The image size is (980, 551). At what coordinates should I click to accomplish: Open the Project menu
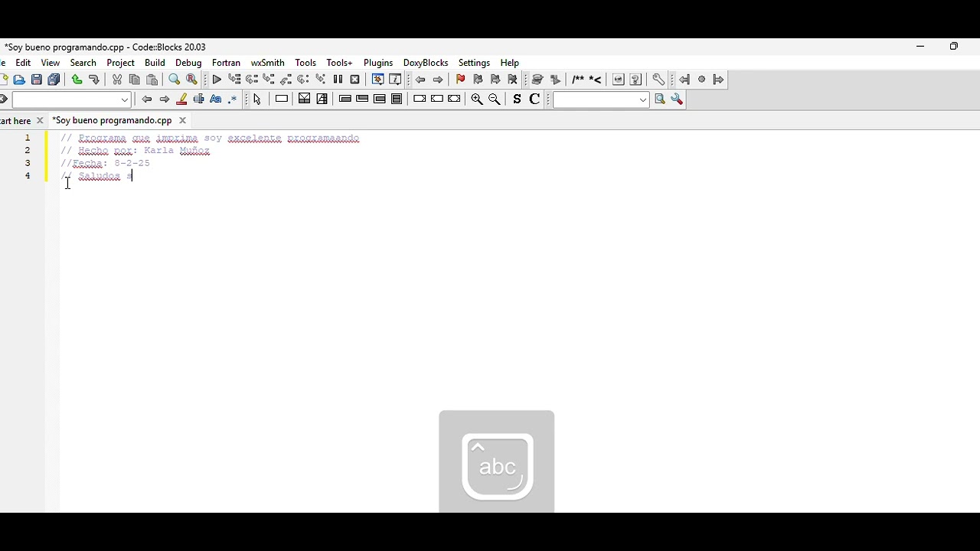121,63
